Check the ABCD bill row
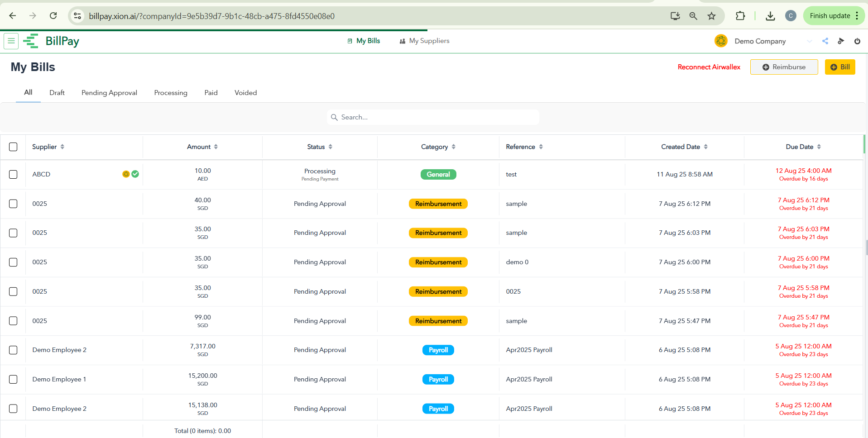 coord(13,174)
